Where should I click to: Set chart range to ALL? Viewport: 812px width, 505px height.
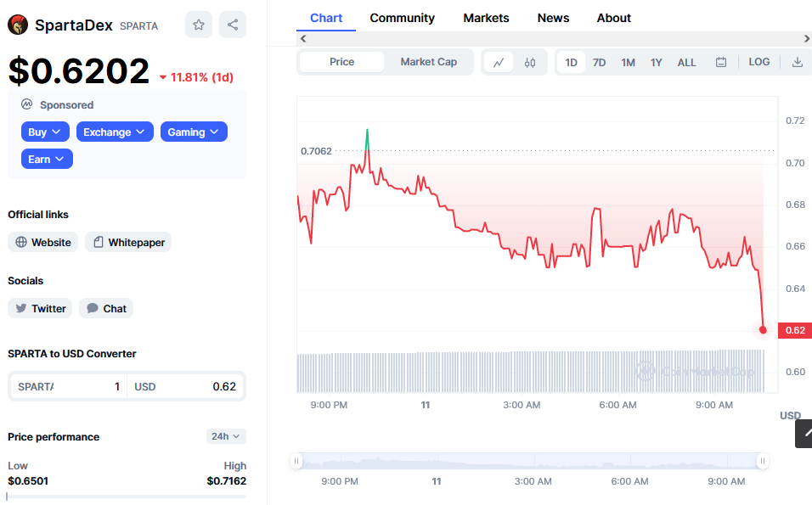tap(686, 63)
